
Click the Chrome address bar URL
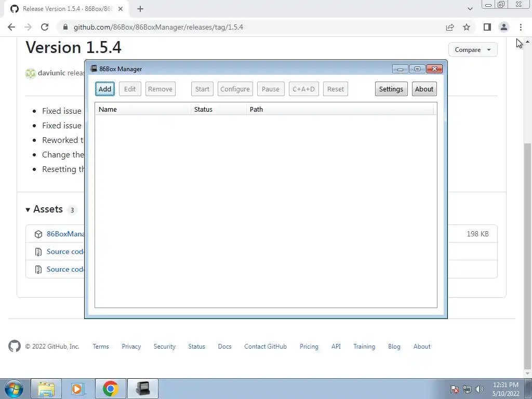[x=158, y=27]
